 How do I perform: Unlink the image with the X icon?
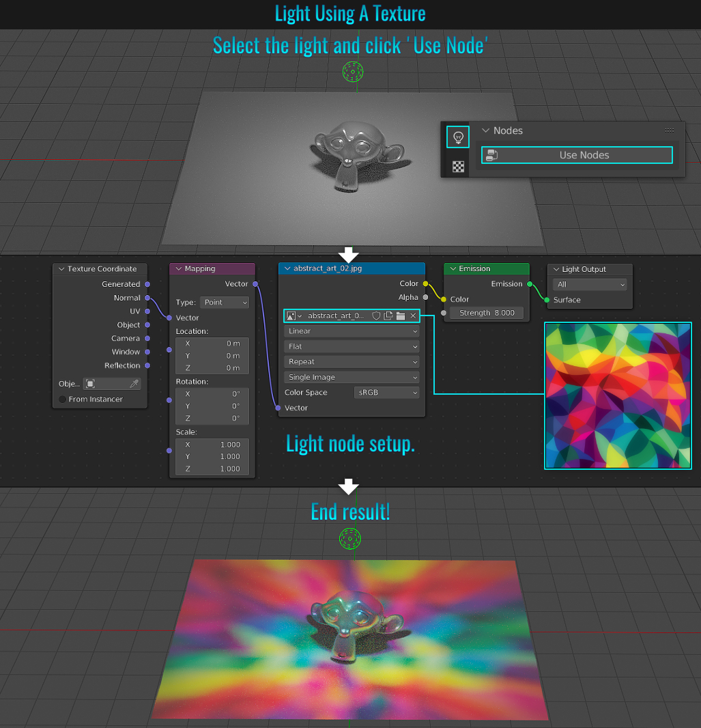coord(413,316)
